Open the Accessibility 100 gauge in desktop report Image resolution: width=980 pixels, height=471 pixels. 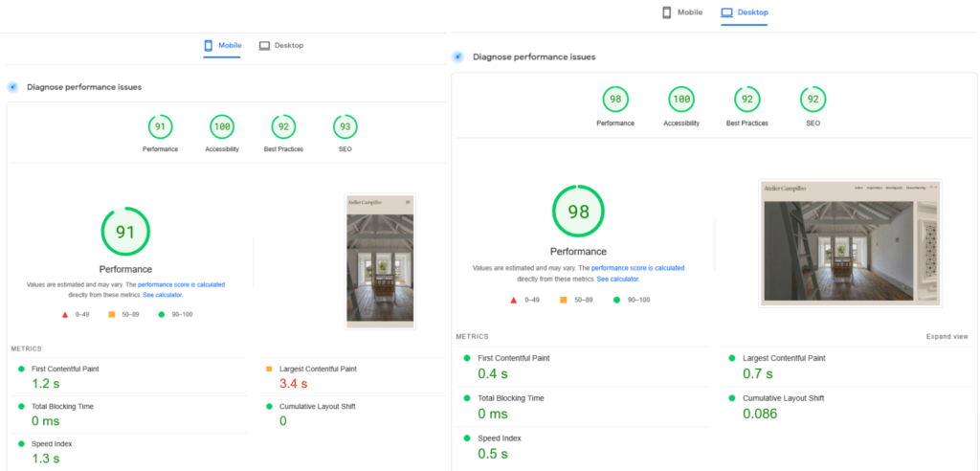[681, 100]
